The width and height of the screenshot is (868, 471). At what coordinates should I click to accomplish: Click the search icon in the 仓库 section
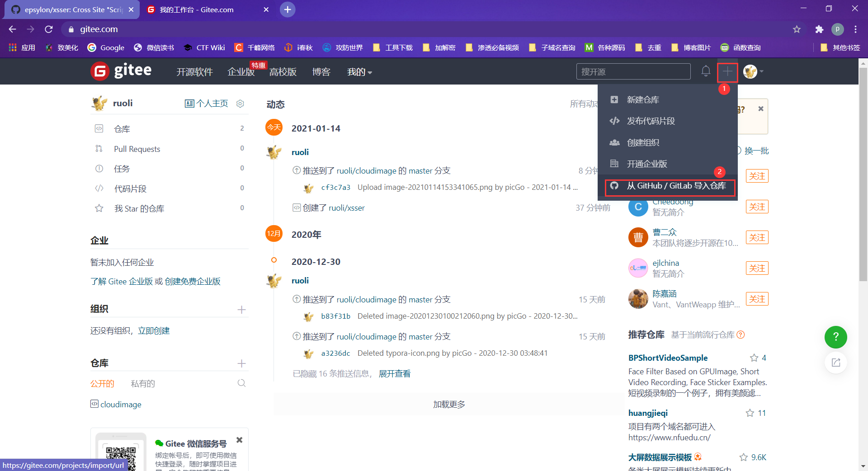point(242,383)
